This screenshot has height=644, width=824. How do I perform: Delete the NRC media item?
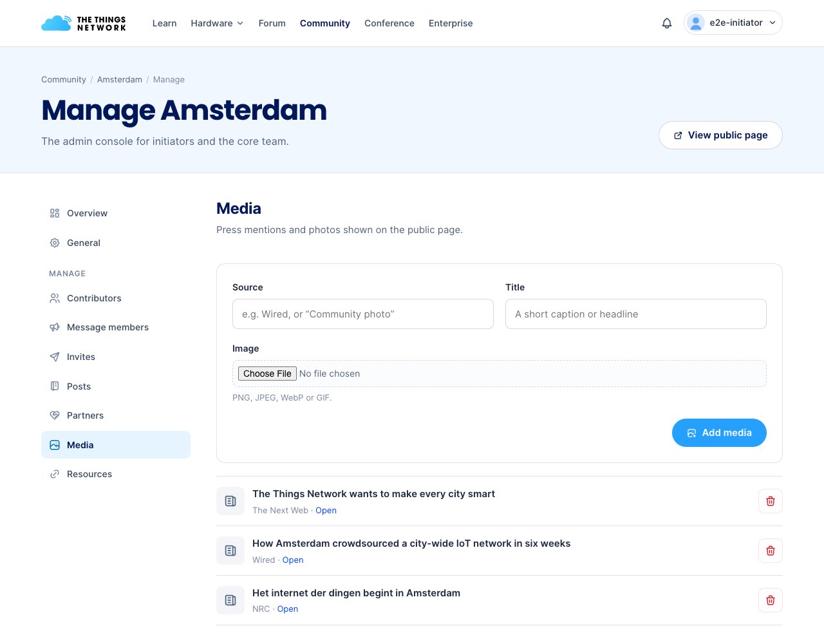(771, 600)
